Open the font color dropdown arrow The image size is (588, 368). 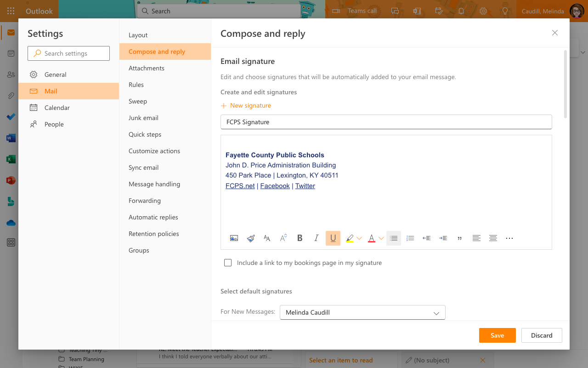coord(381,238)
